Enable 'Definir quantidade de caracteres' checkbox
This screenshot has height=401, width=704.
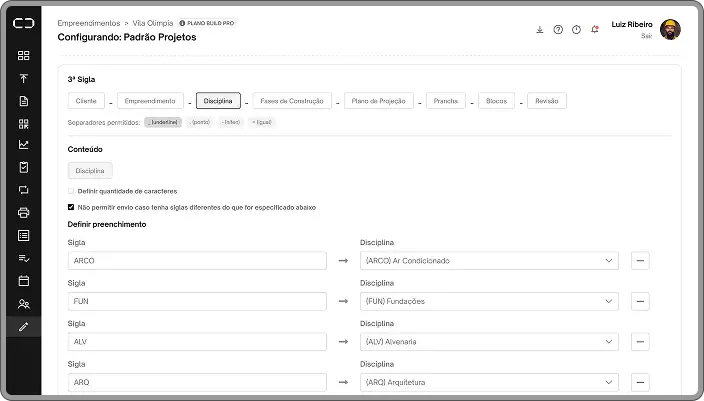(71, 191)
